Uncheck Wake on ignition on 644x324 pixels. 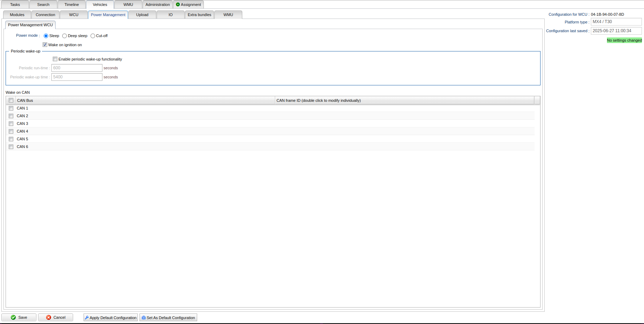(x=45, y=45)
